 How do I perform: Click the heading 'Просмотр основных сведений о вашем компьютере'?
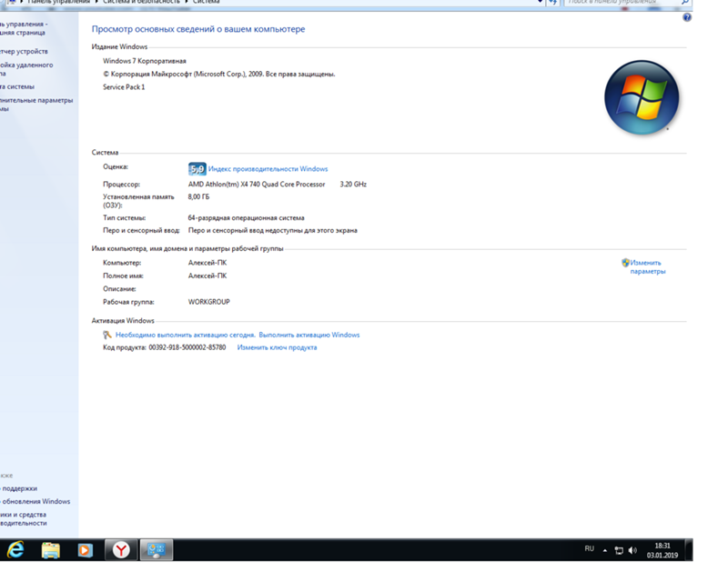coord(198,29)
